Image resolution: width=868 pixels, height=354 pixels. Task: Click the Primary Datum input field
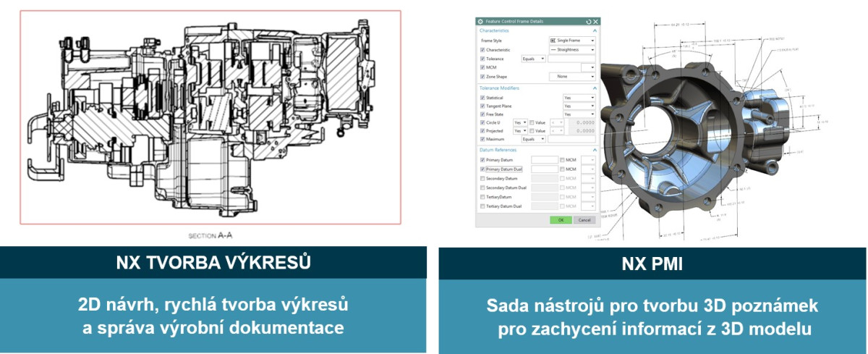[x=545, y=160]
